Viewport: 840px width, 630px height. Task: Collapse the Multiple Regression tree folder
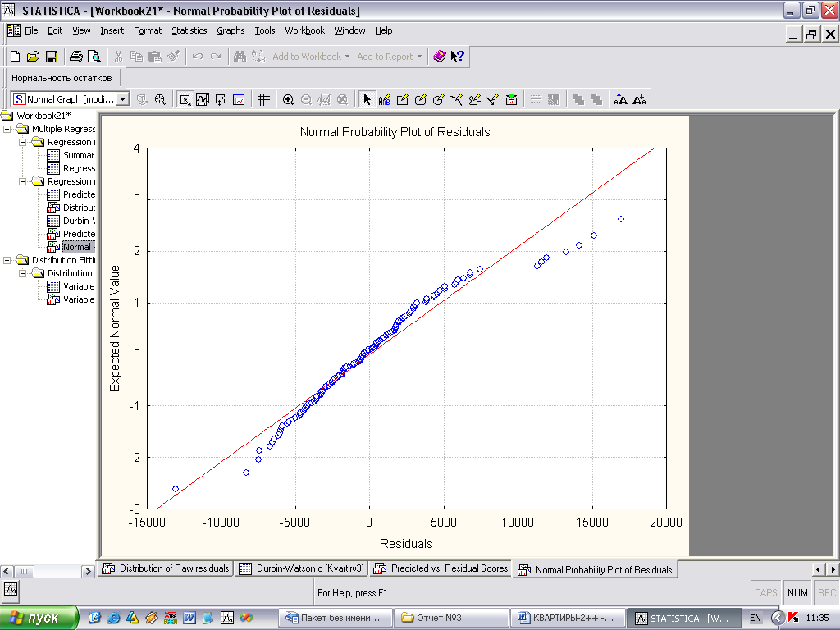click(8, 129)
